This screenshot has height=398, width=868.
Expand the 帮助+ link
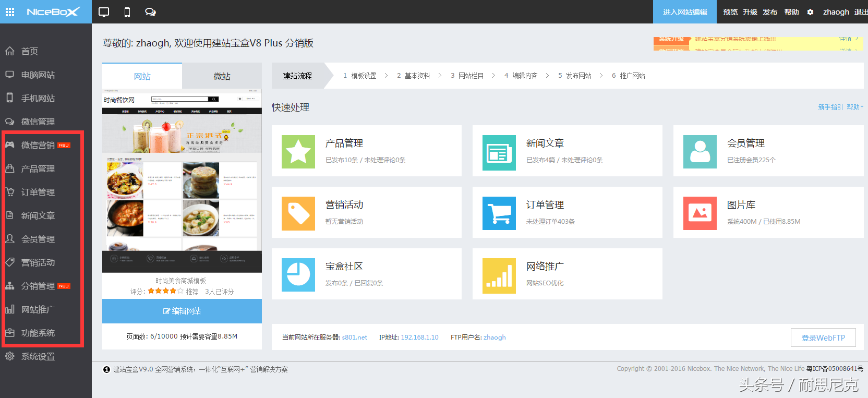tap(855, 107)
